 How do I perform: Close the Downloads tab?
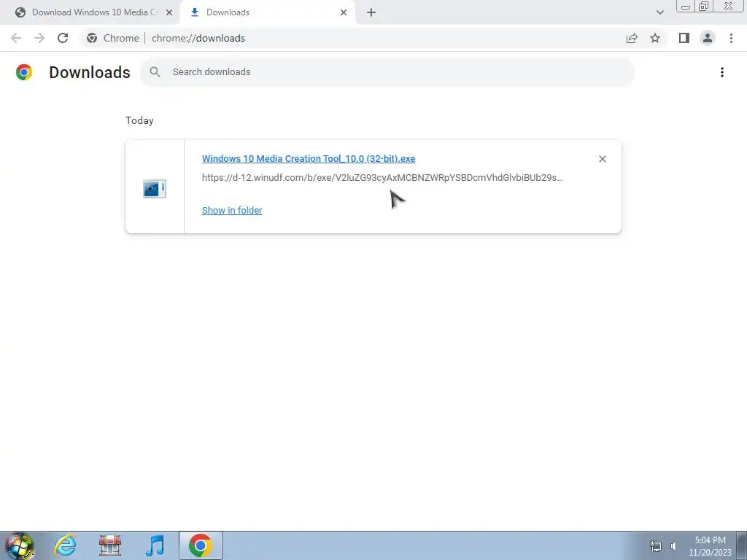point(344,12)
